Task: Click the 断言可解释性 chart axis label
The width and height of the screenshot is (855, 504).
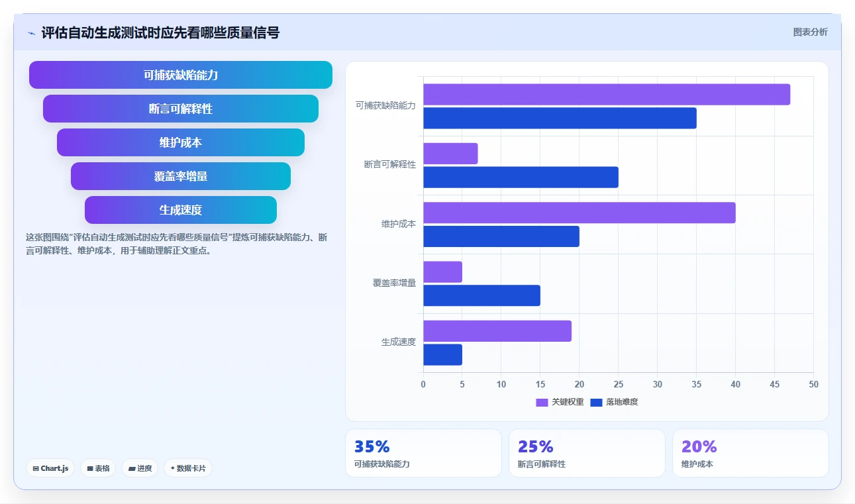Action: 390,164
